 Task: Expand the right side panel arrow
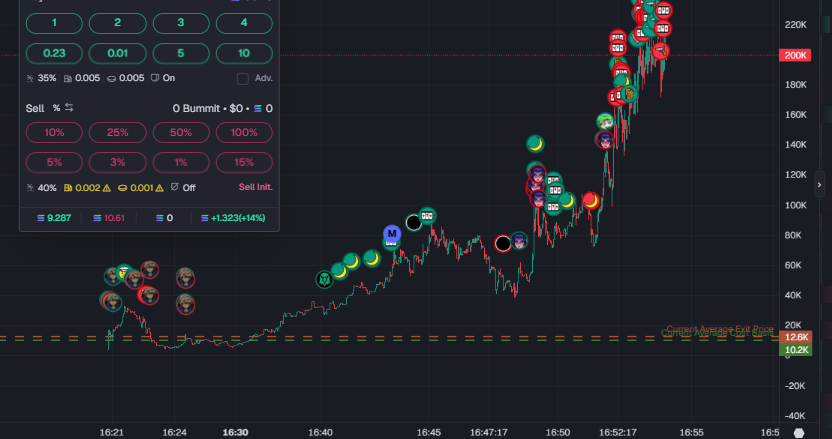coord(819,185)
